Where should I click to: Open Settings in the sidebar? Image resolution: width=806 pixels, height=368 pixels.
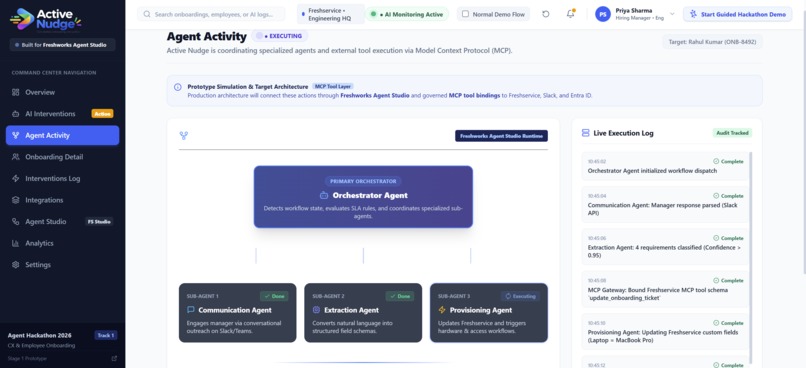click(x=62, y=265)
